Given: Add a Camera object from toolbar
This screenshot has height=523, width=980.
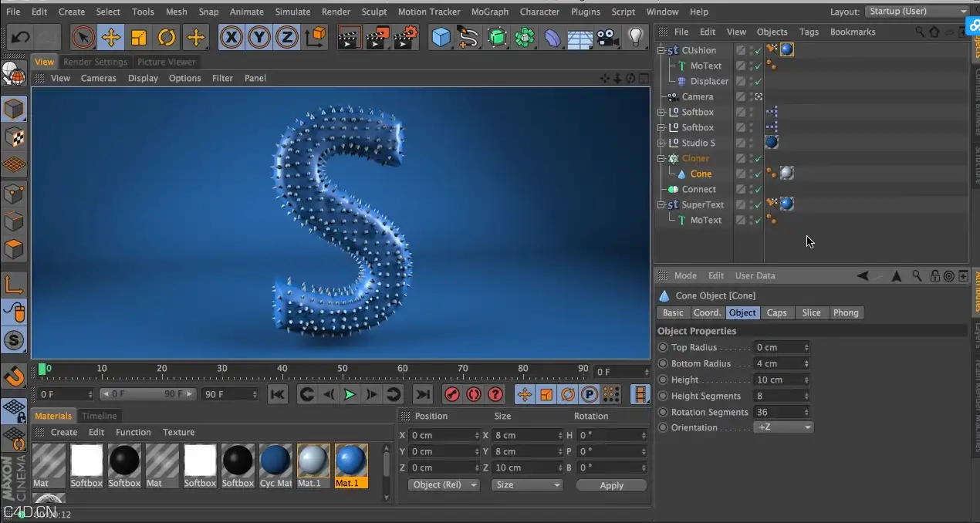Looking at the screenshot, I should pos(608,37).
